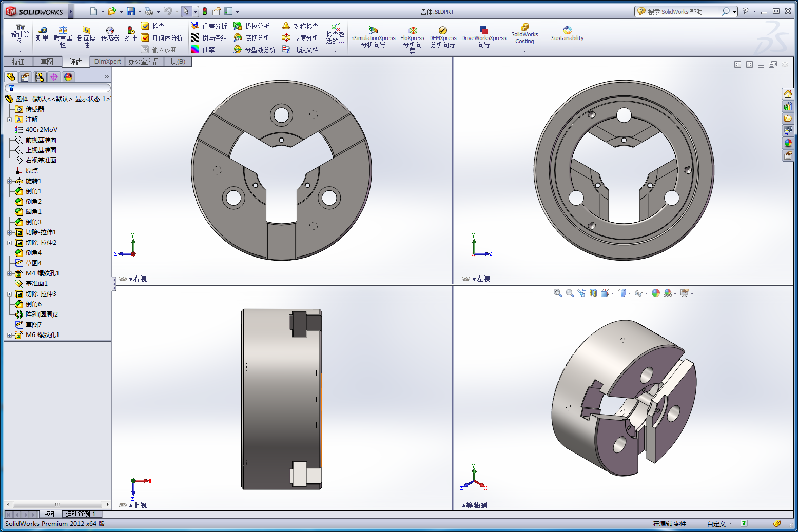Expand the M4 螺纹孔1 feature node
This screenshot has width=798, height=532.
[9, 273]
